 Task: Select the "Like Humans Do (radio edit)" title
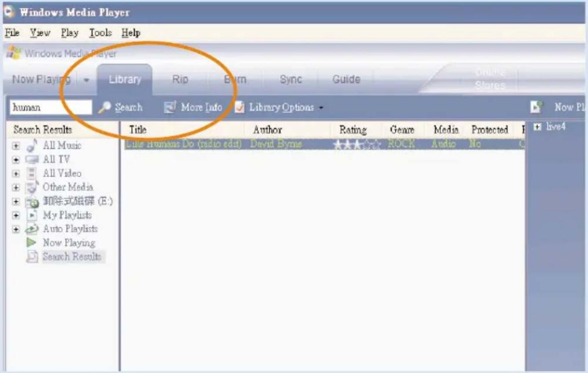point(183,144)
